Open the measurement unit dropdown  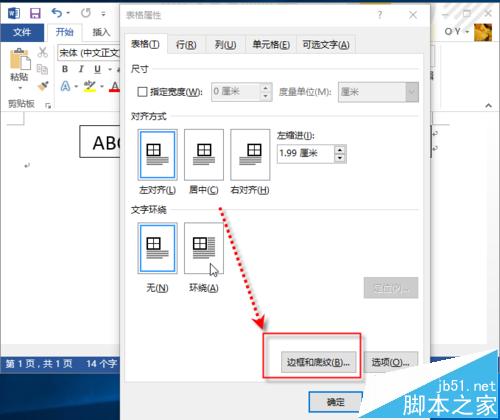[412, 92]
